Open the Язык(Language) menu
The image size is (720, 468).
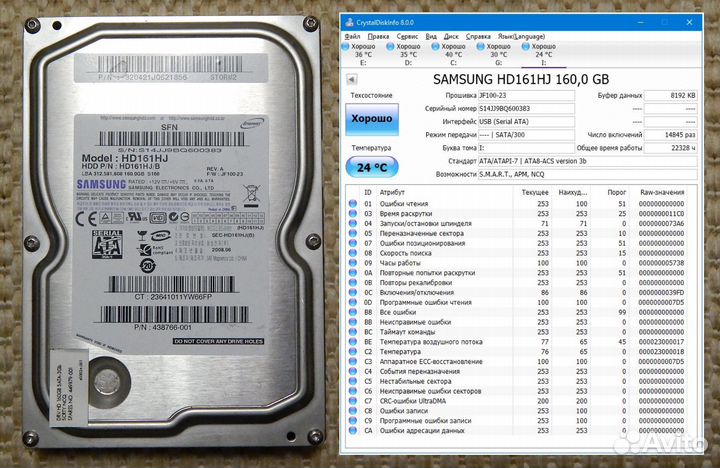[522, 36]
